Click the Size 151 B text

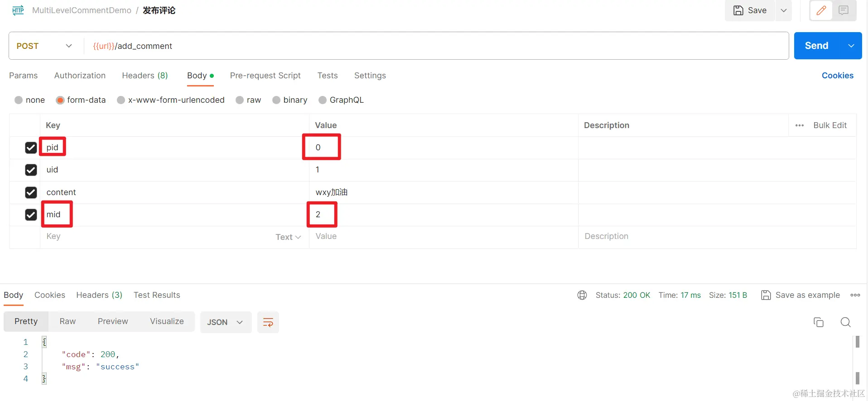728,295
